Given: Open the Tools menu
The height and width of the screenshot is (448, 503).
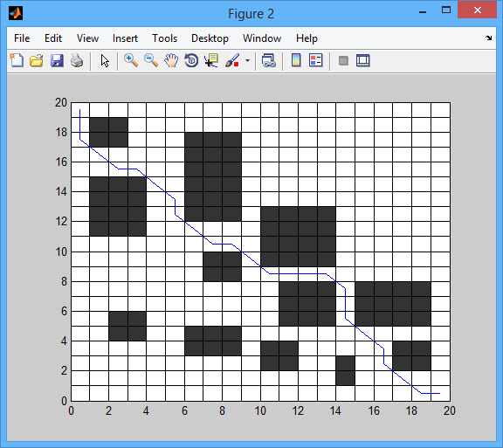Looking at the screenshot, I should (x=164, y=38).
